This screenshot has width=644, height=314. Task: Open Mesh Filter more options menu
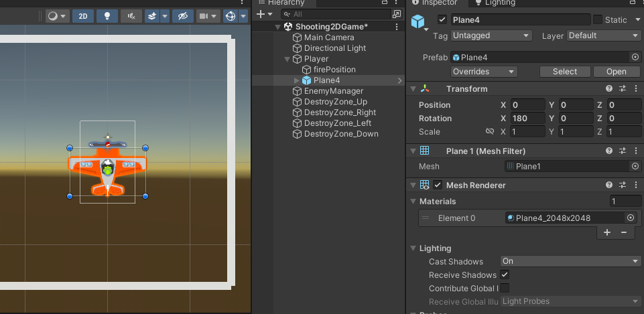pos(636,151)
